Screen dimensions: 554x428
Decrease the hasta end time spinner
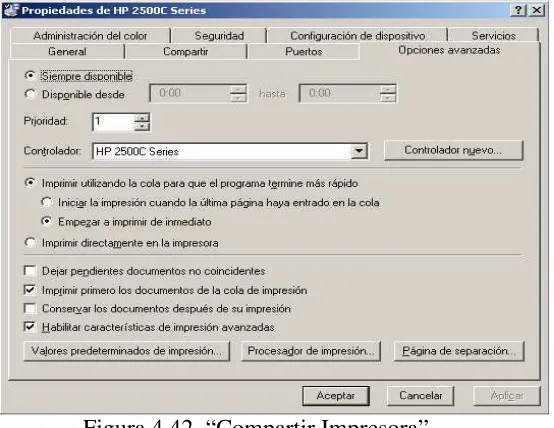388,98
